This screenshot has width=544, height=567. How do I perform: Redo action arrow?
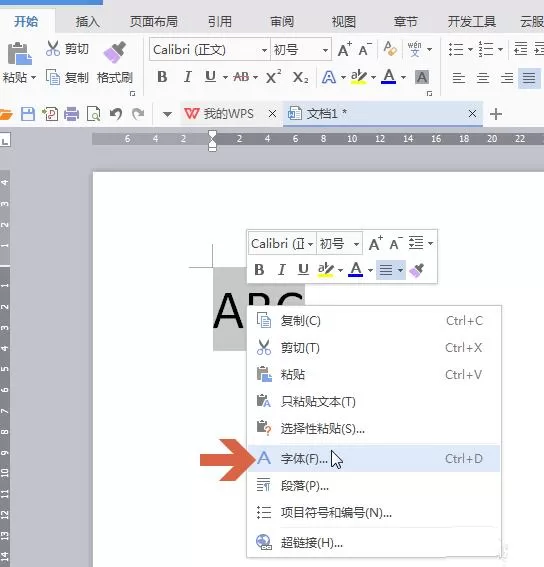tap(138, 114)
